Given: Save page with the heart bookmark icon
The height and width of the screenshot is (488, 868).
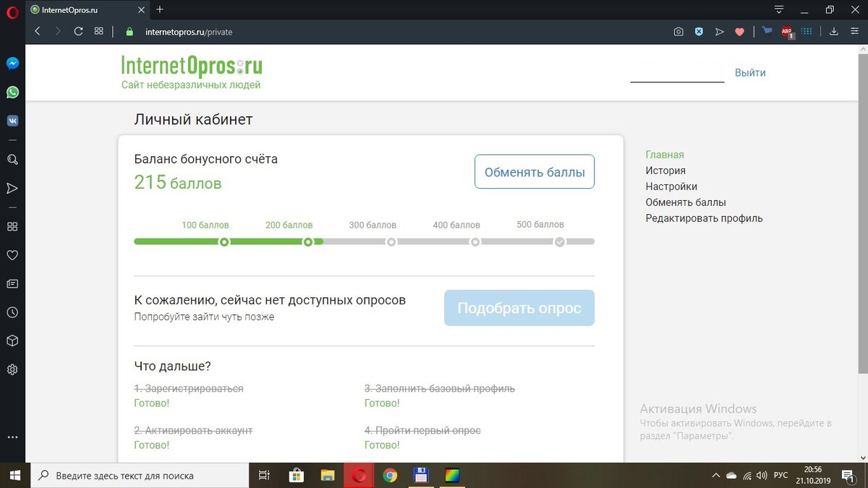Looking at the screenshot, I should coord(739,31).
